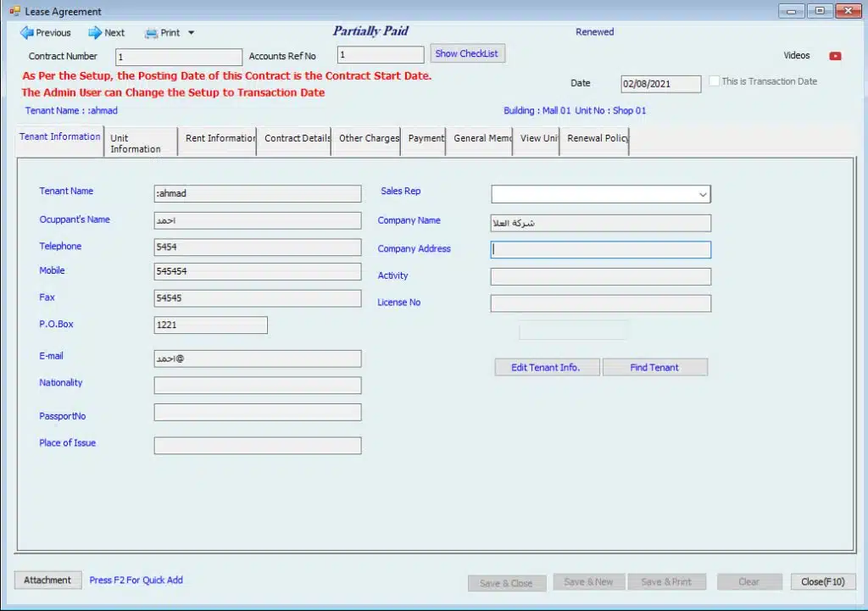Viewport: 868px width, 611px height.
Task: Focus the Contract Number field
Action: pyautogui.click(x=178, y=57)
